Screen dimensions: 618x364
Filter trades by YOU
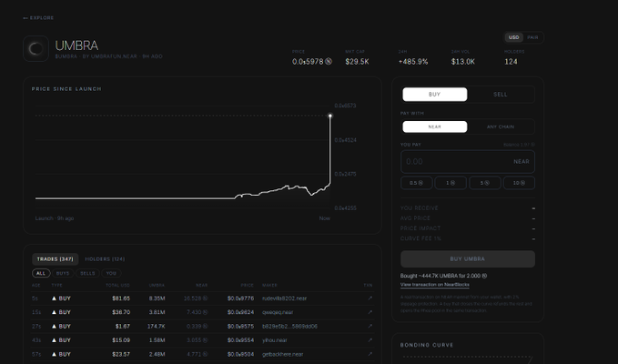(111, 273)
